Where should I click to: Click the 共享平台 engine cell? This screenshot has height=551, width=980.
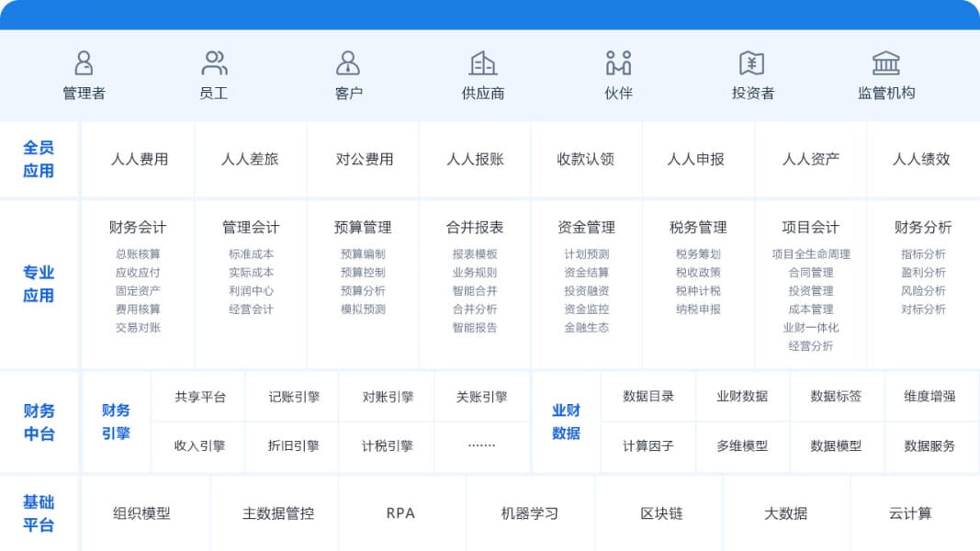point(199,395)
